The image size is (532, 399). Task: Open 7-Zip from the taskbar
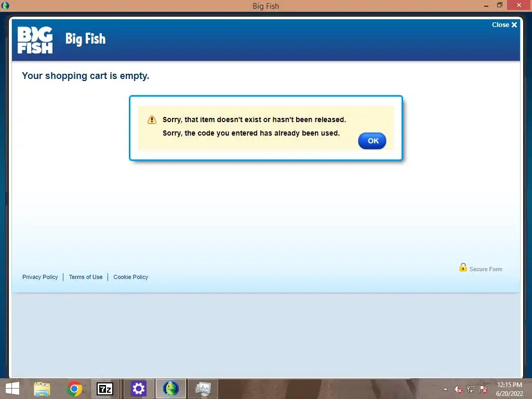point(105,389)
